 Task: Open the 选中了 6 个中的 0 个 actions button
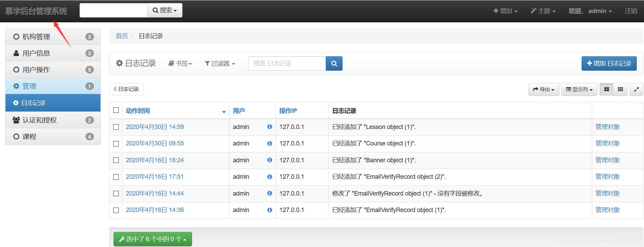153,239
